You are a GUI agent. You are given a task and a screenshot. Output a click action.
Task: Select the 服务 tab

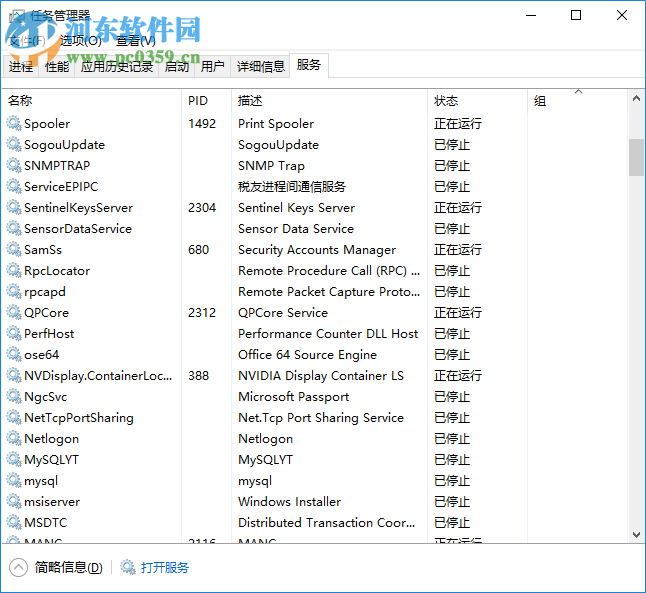pos(309,65)
